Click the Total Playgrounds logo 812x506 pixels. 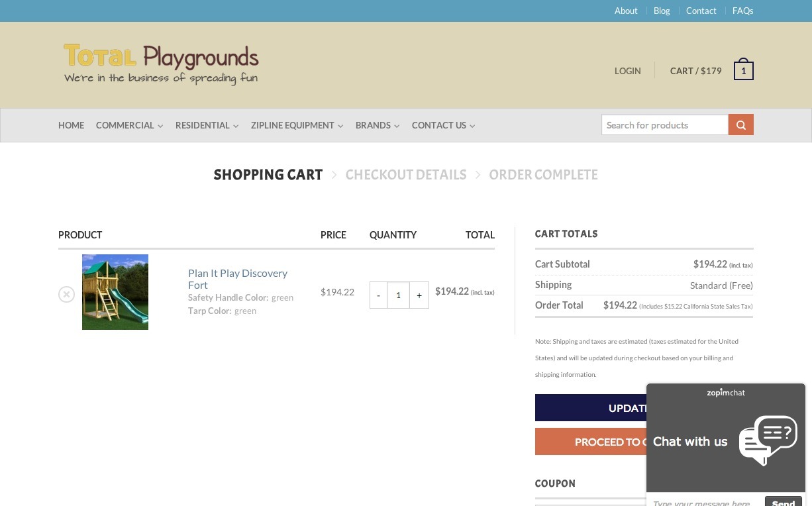coord(161,64)
